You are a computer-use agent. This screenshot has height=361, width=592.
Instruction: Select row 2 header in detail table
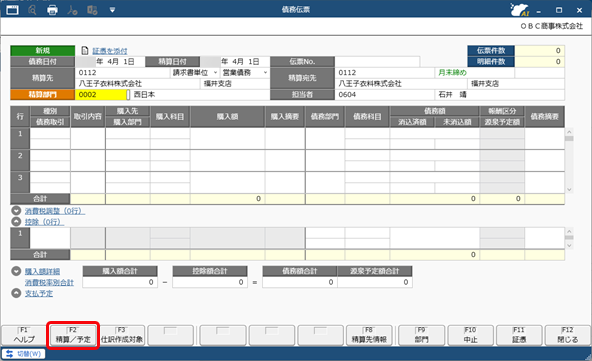[20, 160]
